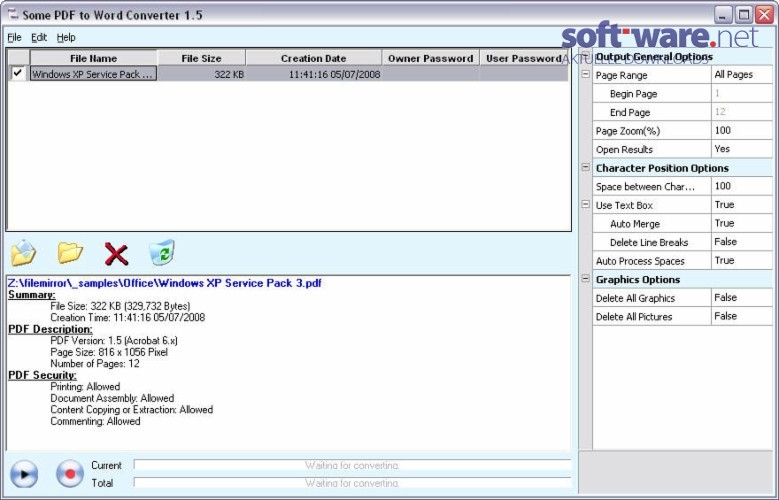Change the Delete Line Breaks value False

pyautogui.click(x=742, y=242)
